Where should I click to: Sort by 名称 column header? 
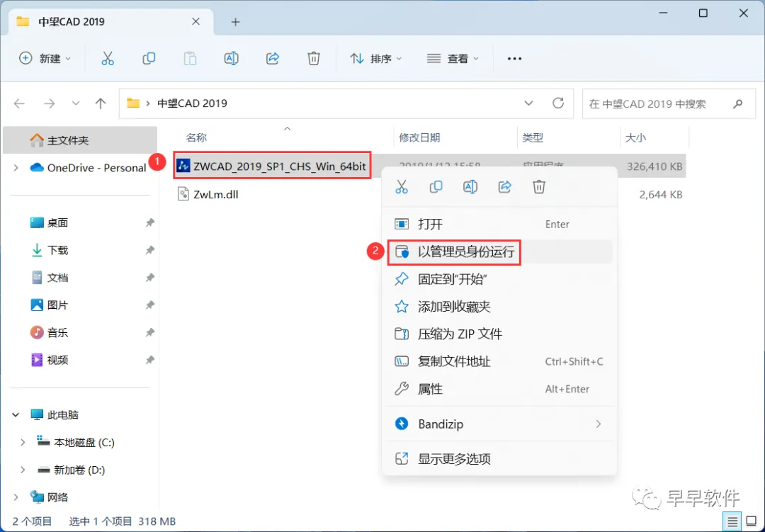197,138
